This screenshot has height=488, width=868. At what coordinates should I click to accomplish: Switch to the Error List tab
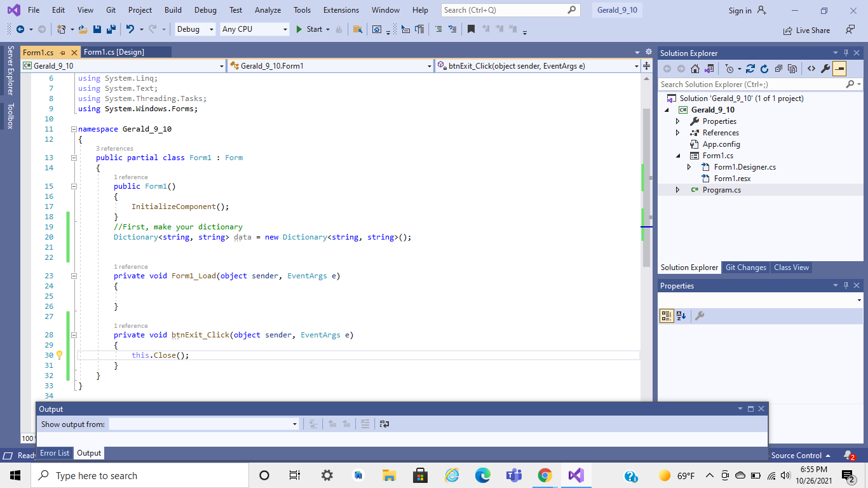pyautogui.click(x=55, y=452)
